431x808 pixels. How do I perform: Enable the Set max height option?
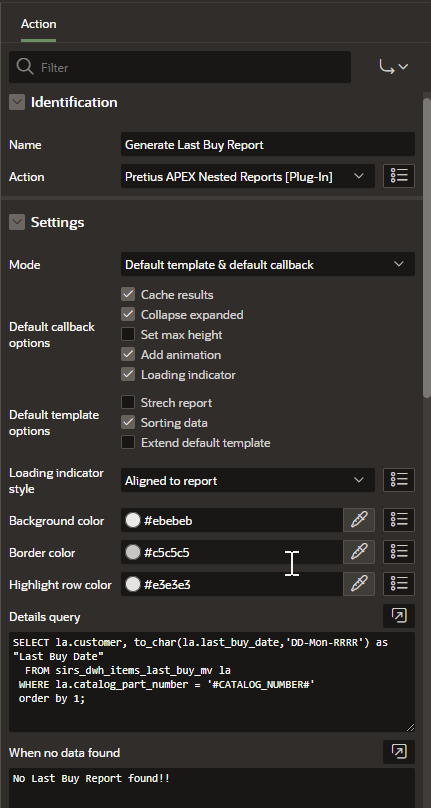(128, 334)
